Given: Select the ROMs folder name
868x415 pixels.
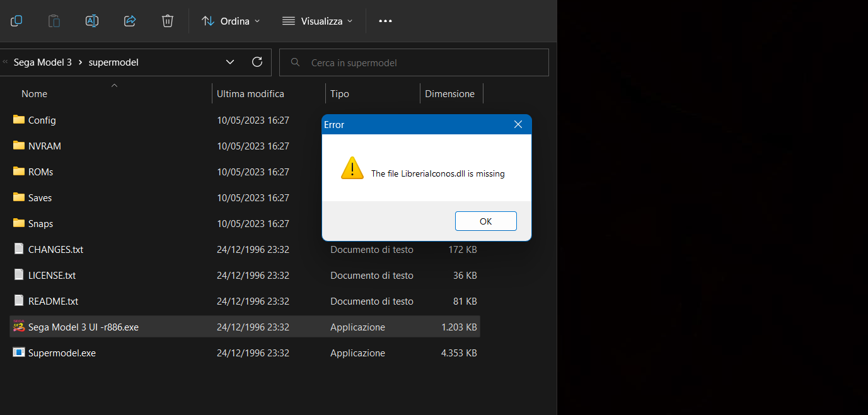Looking at the screenshot, I should (41, 172).
